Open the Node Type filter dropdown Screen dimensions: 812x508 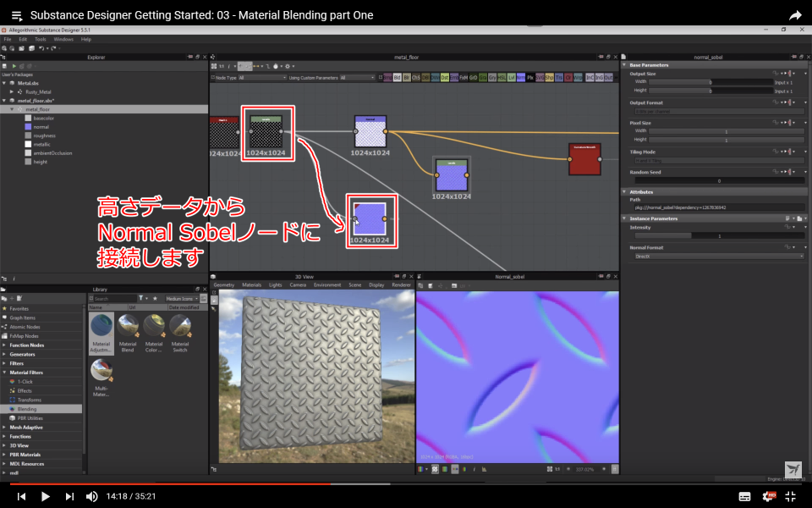tap(261, 78)
